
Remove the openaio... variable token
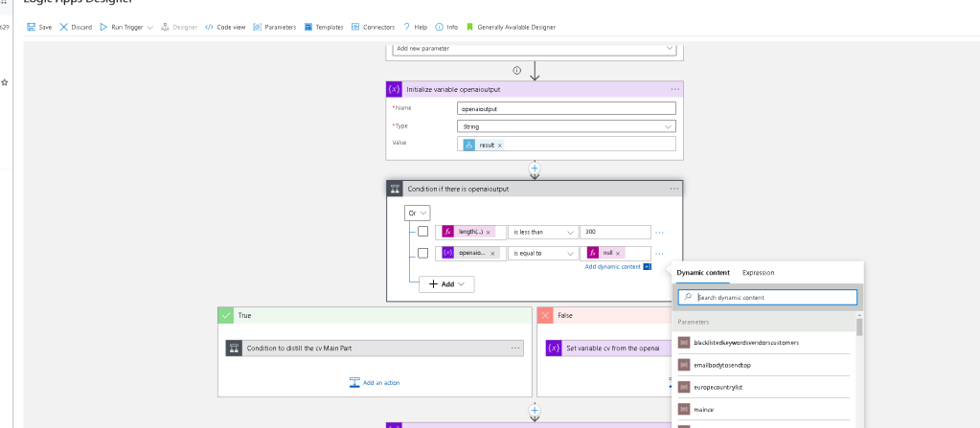[492, 254]
